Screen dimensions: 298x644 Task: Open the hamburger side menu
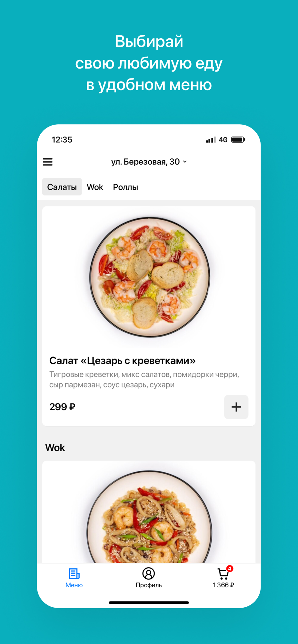click(48, 162)
